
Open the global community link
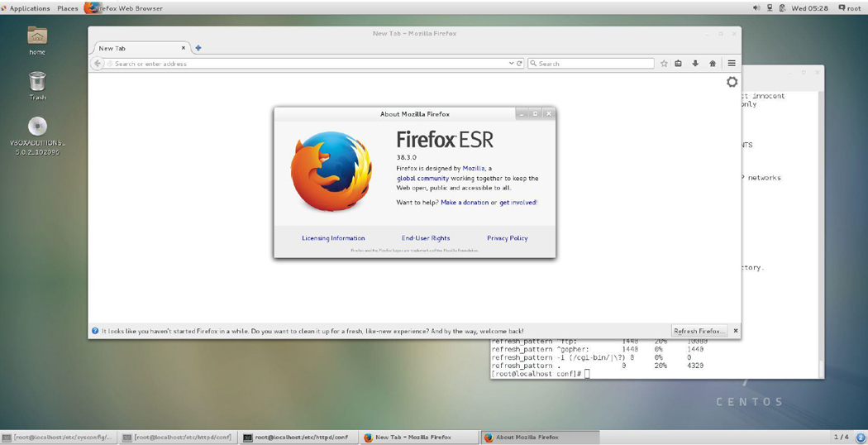click(x=423, y=179)
